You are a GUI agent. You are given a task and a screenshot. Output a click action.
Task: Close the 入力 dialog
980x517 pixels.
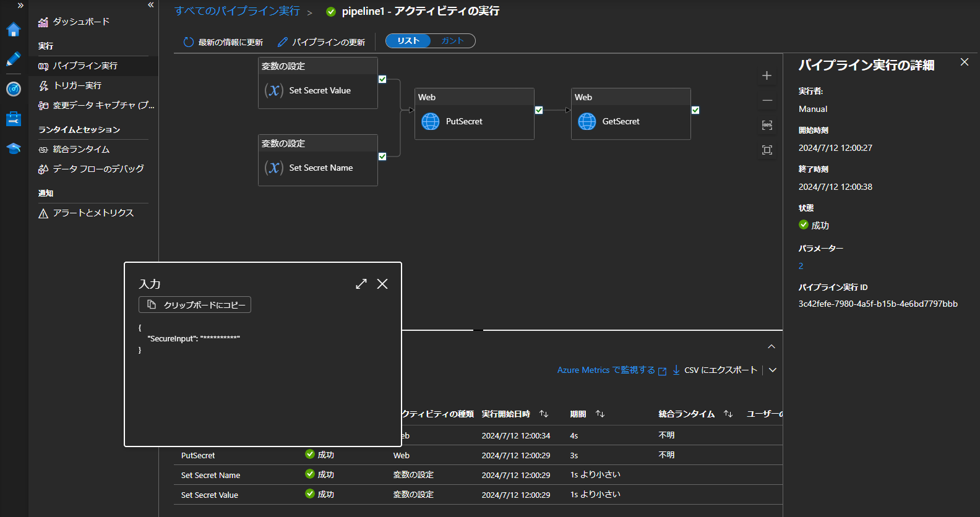pos(382,284)
